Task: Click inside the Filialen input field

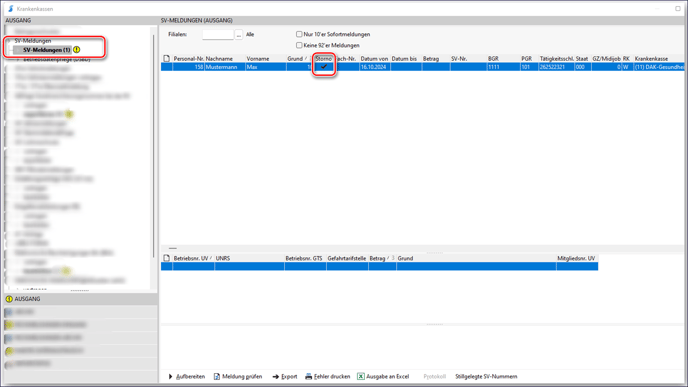Action: coord(218,34)
